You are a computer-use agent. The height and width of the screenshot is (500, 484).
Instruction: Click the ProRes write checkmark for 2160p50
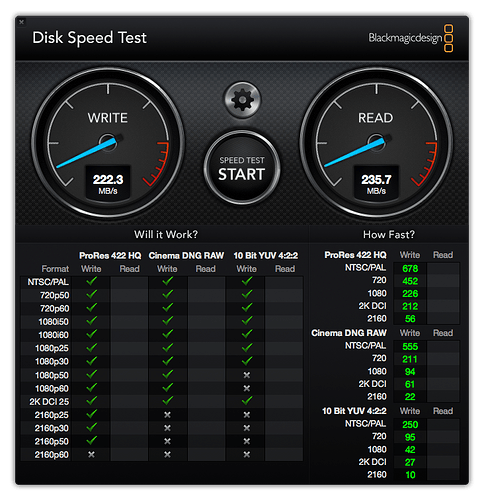[91, 440]
